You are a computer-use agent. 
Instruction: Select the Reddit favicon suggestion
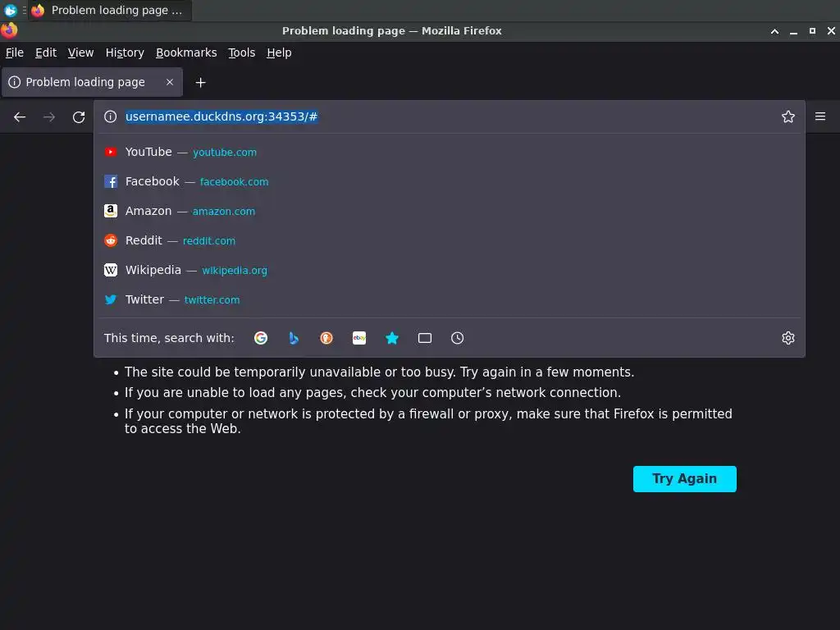tap(111, 240)
